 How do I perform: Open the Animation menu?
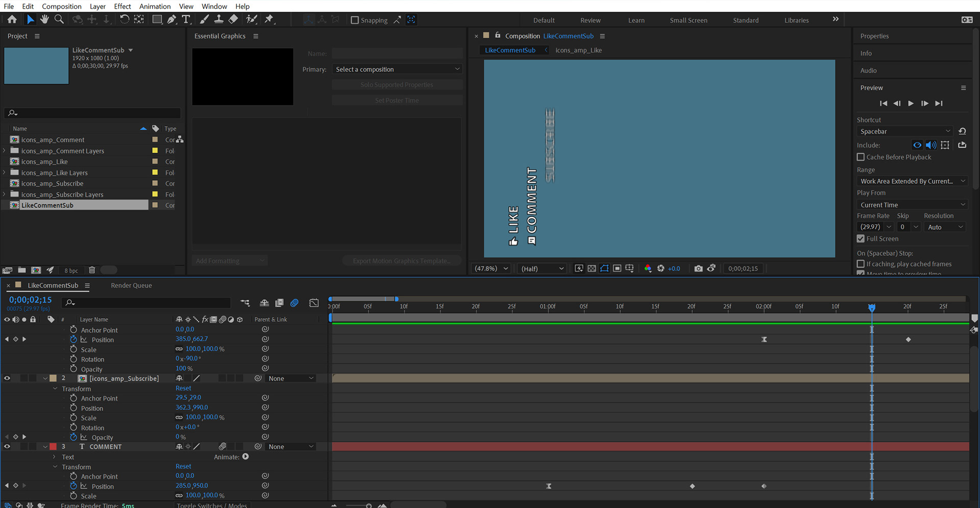click(x=155, y=6)
